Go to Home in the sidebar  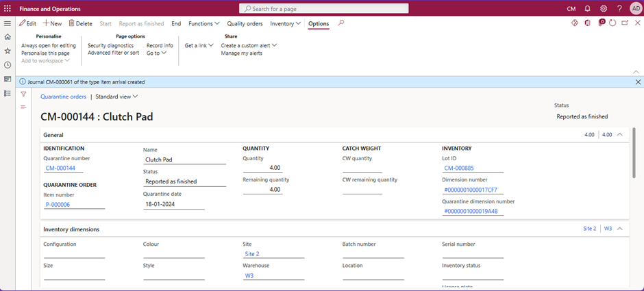(8, 37)
